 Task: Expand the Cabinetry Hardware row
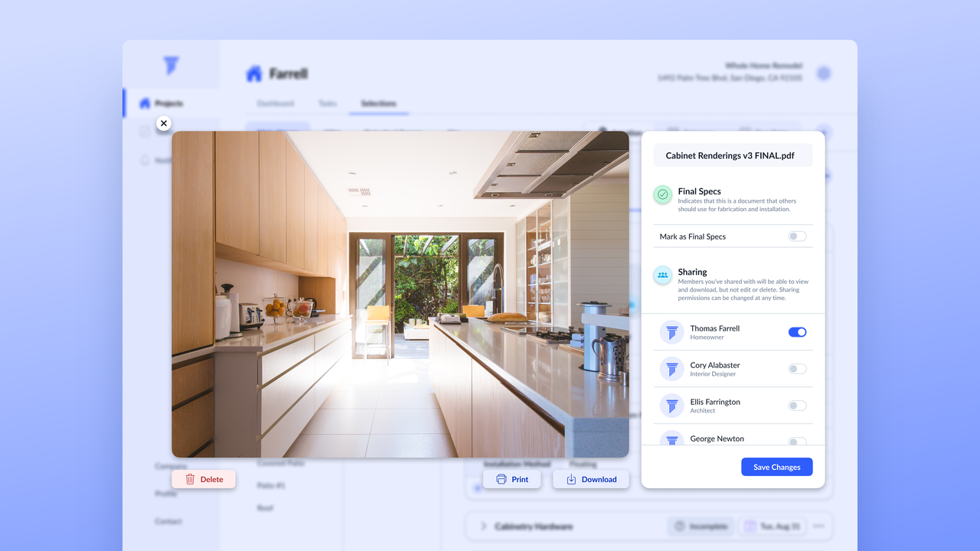pos(483,527)
